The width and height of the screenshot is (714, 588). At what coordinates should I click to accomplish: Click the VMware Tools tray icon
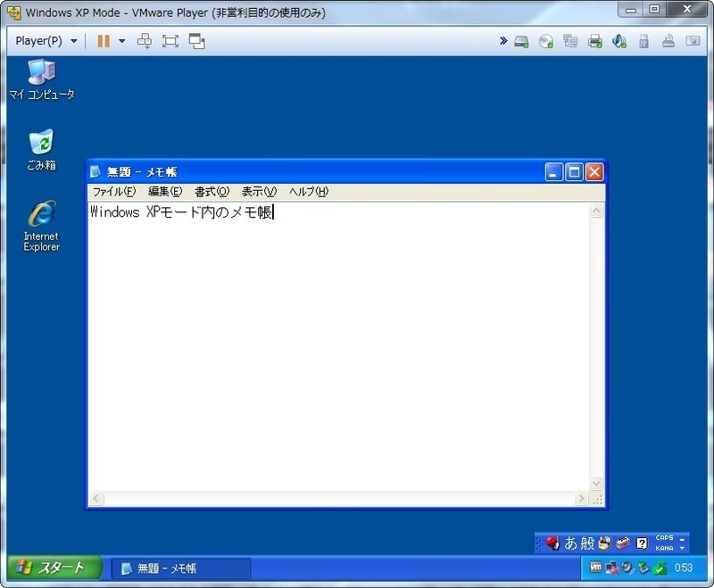pyautogui.click(x=595, y=567)
